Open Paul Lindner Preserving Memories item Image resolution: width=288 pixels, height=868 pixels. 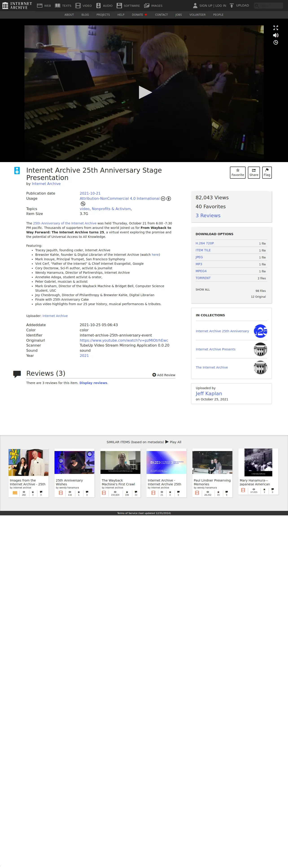click(212, 473)
